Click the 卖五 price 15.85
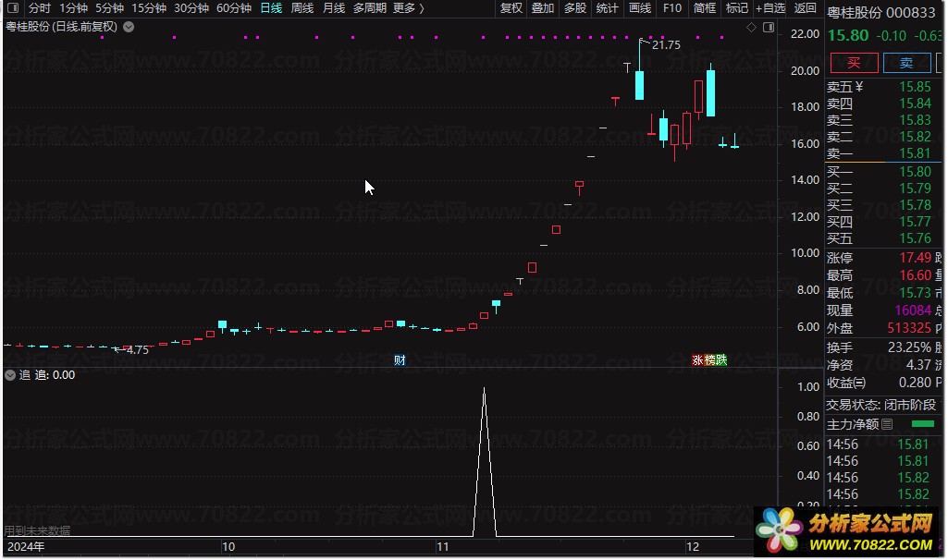The height and width of the screenshot is (560, 948). (x=915, y=87)
